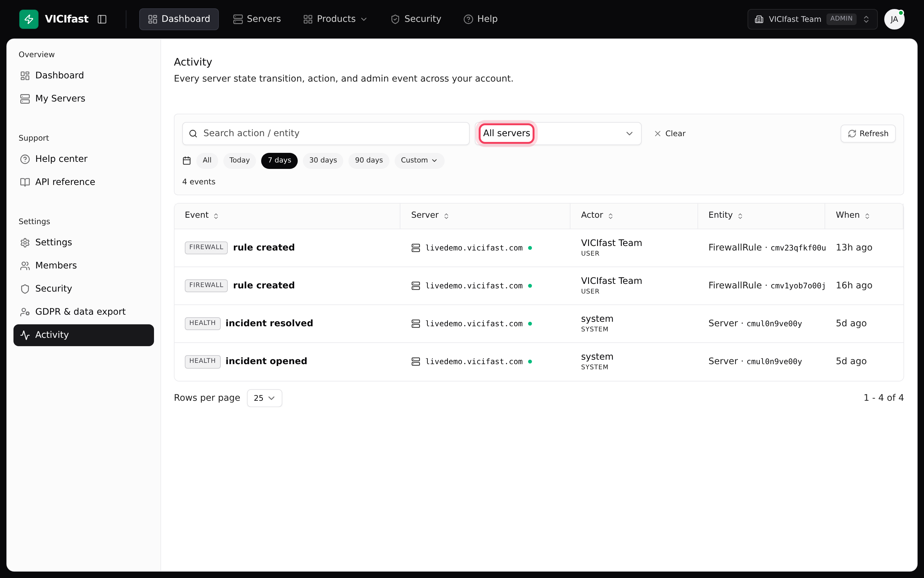The image size is (924, 578).
Task: Select the All date filter
Action: coord(207,161)
